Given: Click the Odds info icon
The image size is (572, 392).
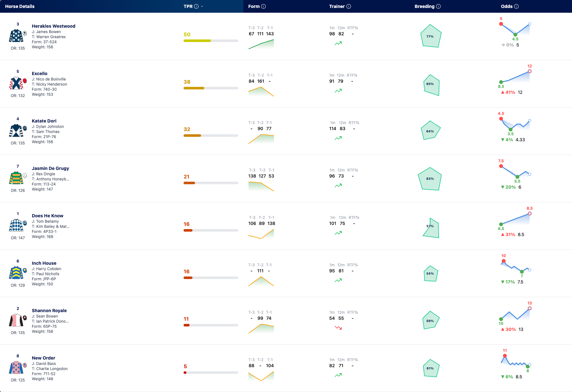Looking at the screenshot, I should pyautogui.click(x=516, y=6).
